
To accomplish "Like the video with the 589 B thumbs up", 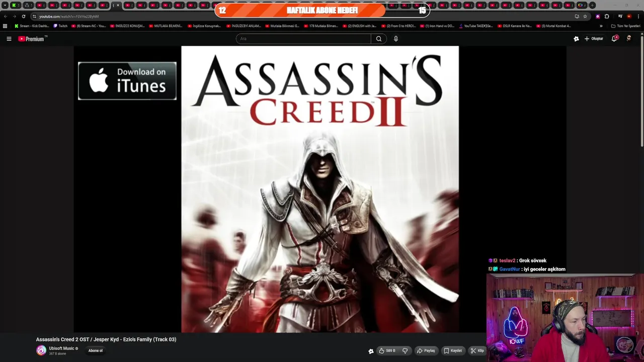I will point(387,350).
